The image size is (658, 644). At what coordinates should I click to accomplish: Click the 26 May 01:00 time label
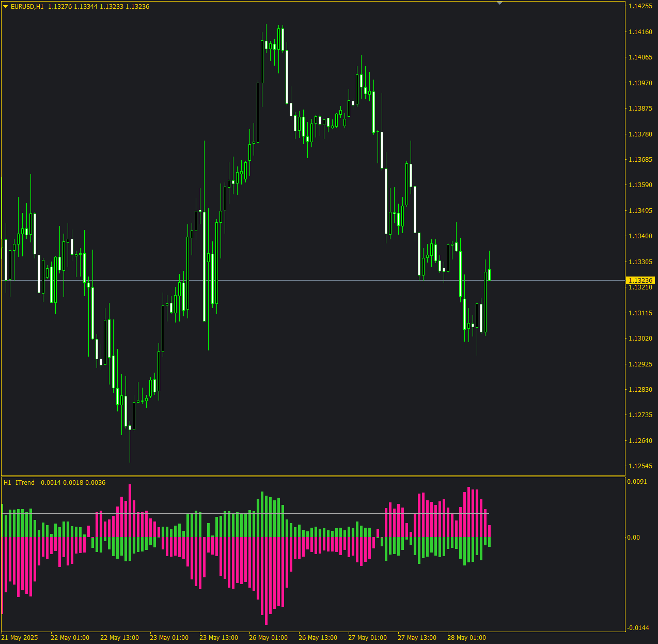(268, 638)
